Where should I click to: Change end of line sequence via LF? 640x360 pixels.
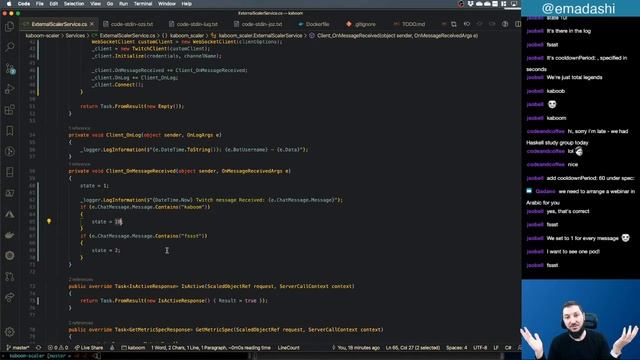(496, 348)
